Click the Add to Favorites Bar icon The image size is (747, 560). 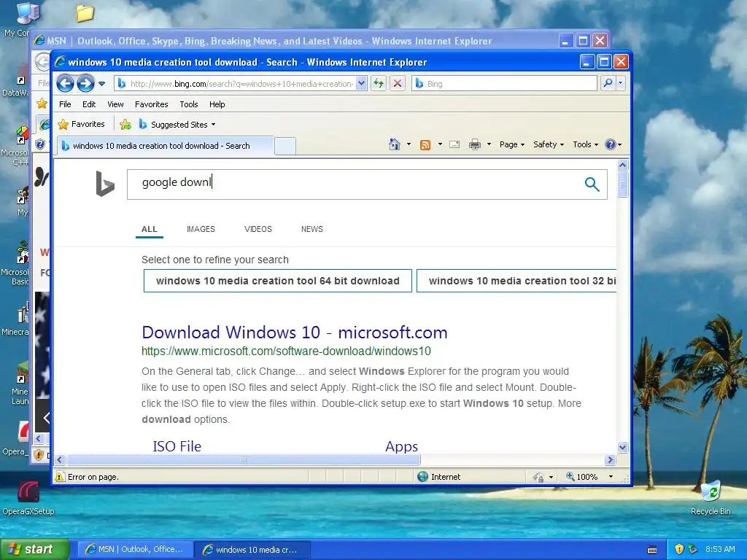coord(125,125)
